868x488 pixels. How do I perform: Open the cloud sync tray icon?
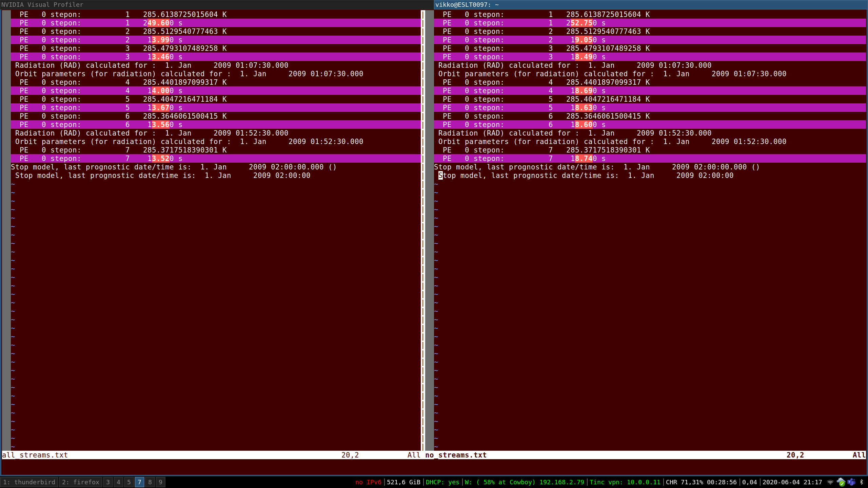(841, 482)
